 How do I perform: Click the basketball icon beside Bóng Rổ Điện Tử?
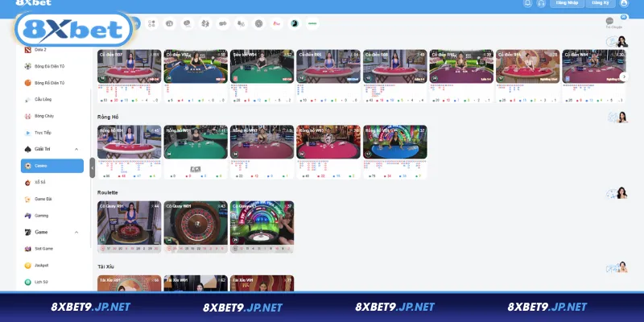click(27, 83)
